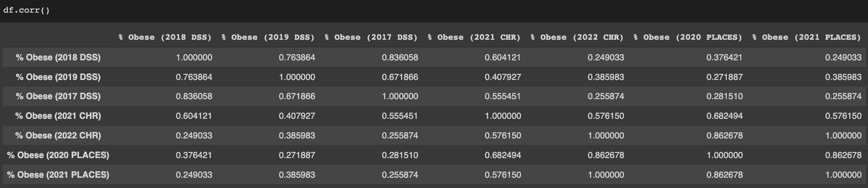Click the % Obese (2022 CHR) column header
The width and height of the screenshot is (868, 188).
pos(577,37)
